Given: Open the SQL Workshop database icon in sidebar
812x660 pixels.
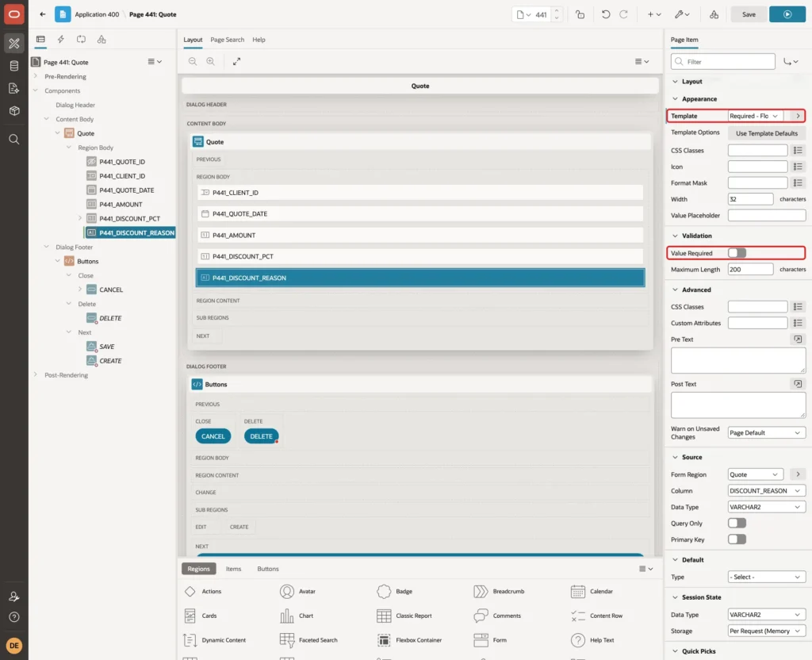Looking at the screenshot, I should tap(14, 66).
